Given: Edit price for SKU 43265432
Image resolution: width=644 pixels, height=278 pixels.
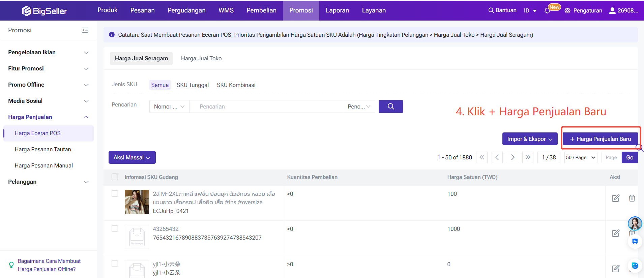Looking at the screenshot, I should coord(615,233).
